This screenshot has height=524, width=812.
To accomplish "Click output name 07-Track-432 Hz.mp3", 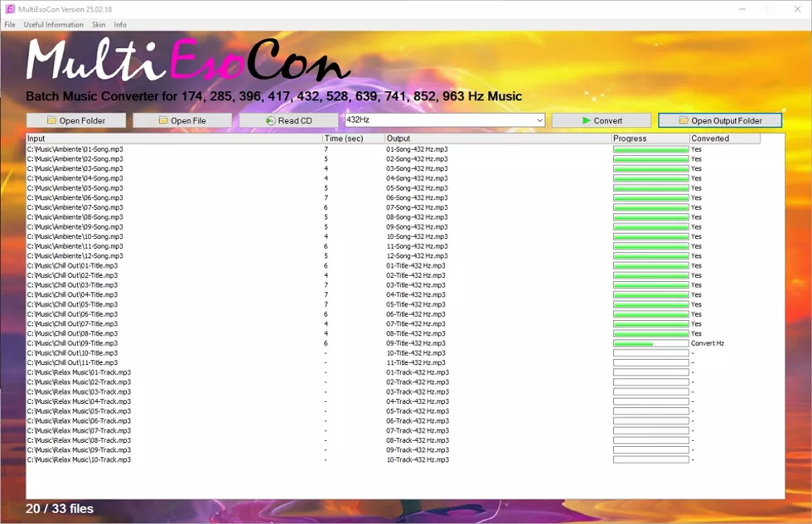I will click(418, 430).
